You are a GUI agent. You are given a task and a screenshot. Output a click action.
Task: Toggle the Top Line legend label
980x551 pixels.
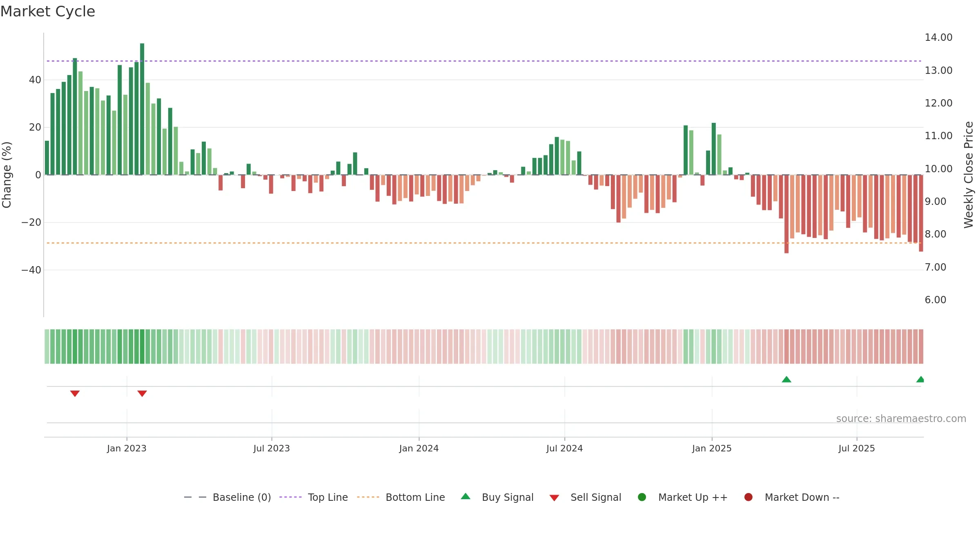pos(328,497)
